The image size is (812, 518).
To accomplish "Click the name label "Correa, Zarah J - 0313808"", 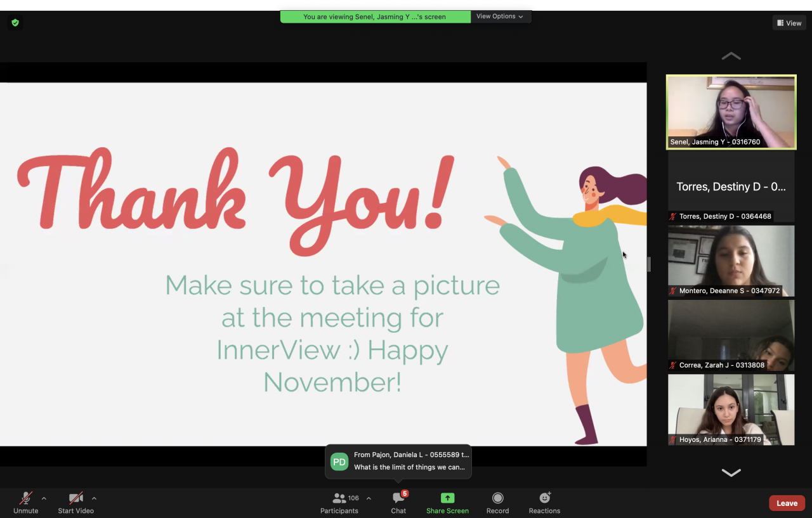I will coord(722,365).
